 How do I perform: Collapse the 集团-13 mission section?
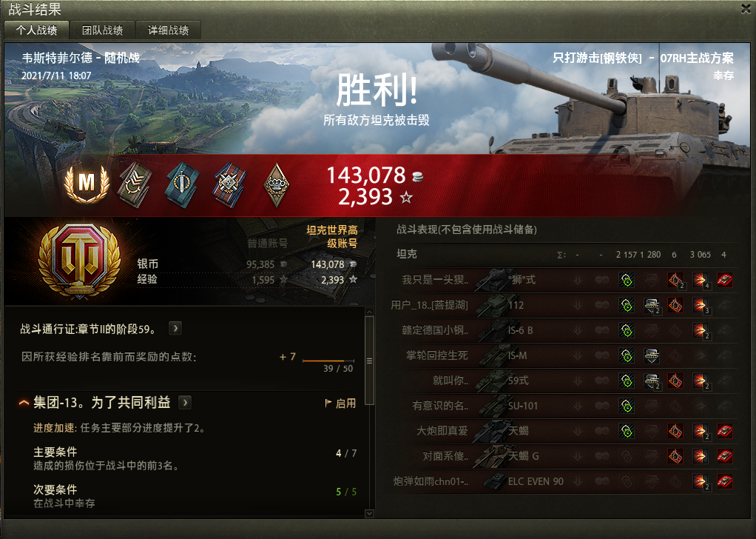coord(24,403)
